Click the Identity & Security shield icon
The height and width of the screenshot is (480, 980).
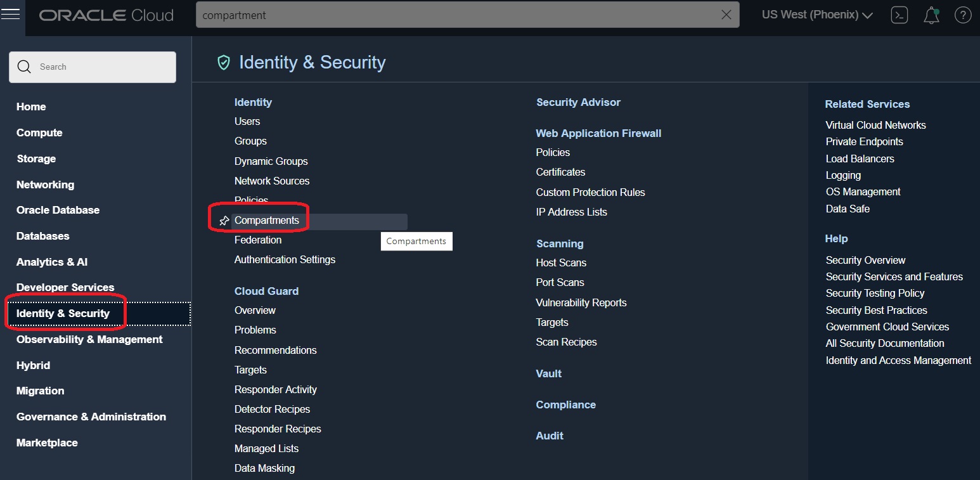click(223, 62)
